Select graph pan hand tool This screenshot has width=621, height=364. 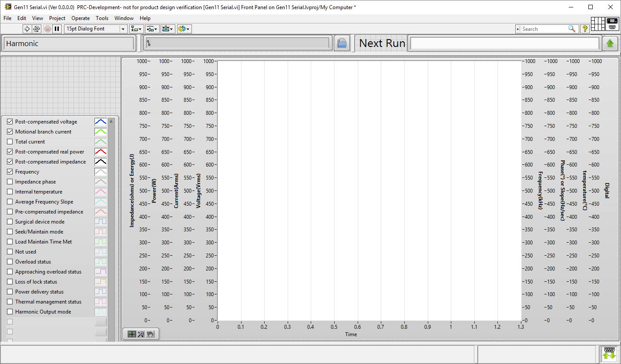pyautogui.click(x=150, y=334)
